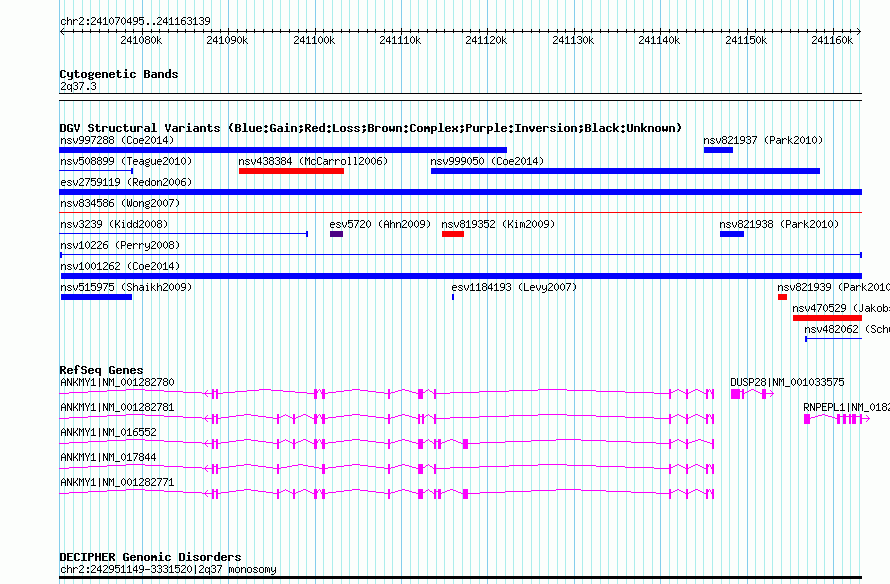Viewport: 890px width, 584px height.
Task: Open the nsv834586 (Wong2007) variant label
Action: [x=120, y=203]
